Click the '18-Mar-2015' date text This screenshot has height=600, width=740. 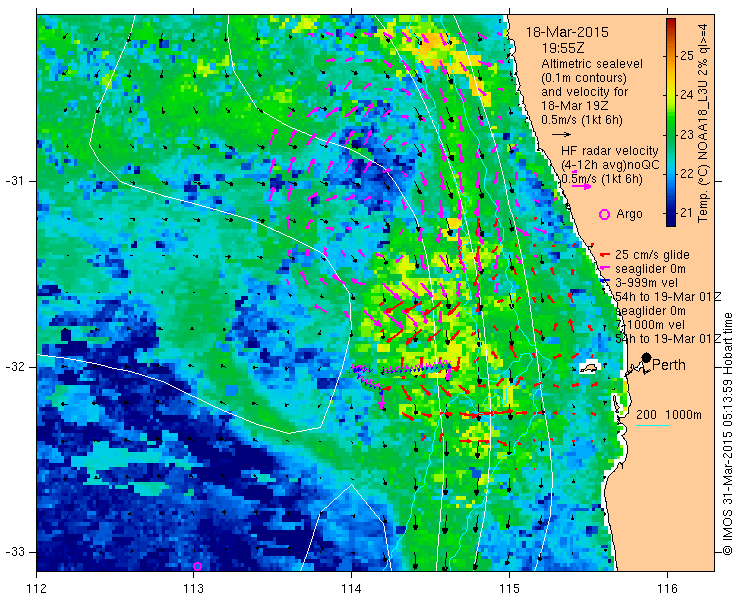tap(567, 33)
